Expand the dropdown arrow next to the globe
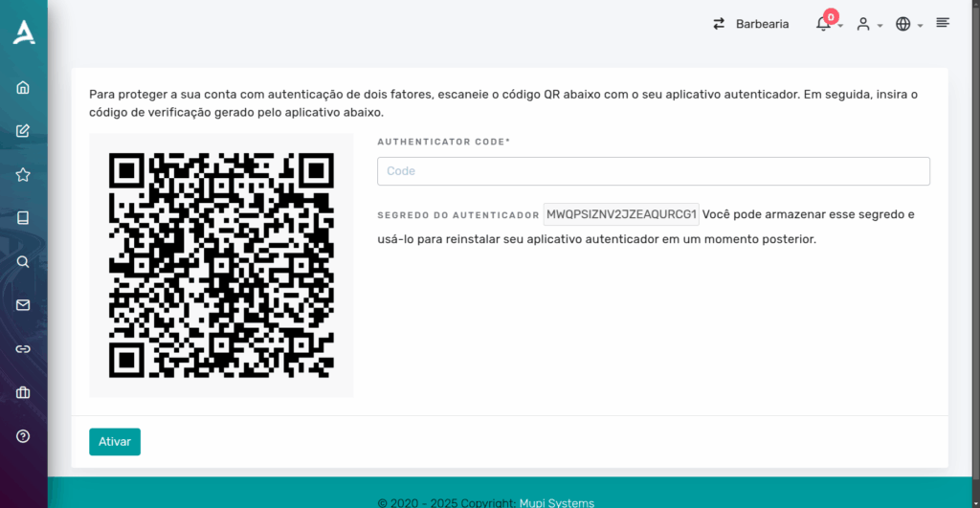 tap(920, 26)
